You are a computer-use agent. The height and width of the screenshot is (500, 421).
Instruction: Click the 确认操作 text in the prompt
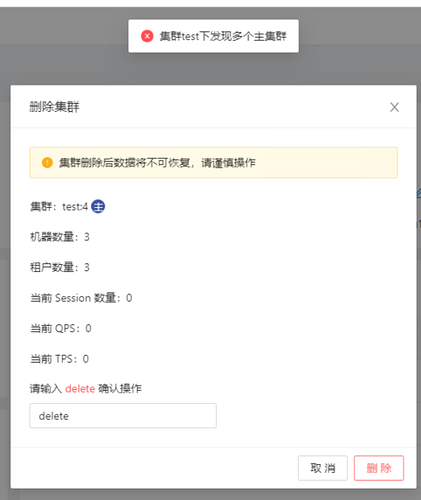coord(120,389)
